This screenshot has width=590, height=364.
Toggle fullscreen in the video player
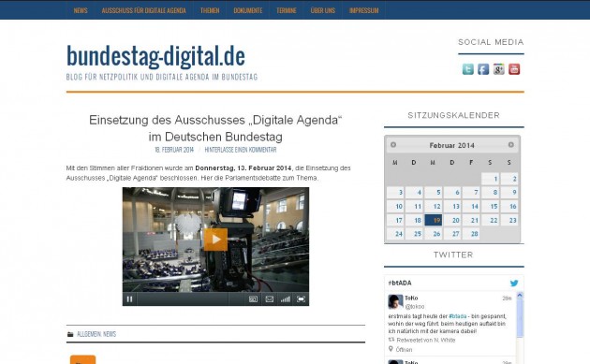(x=301, y=299)
